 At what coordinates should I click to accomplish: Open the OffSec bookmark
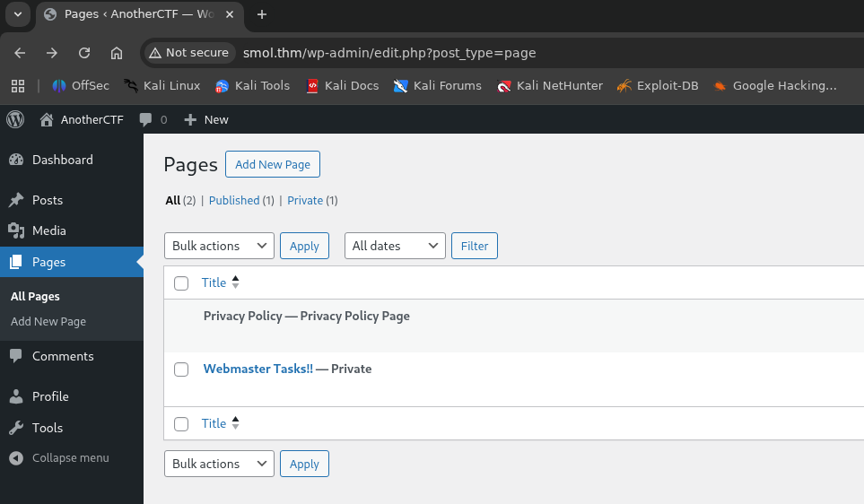[81, 86]
